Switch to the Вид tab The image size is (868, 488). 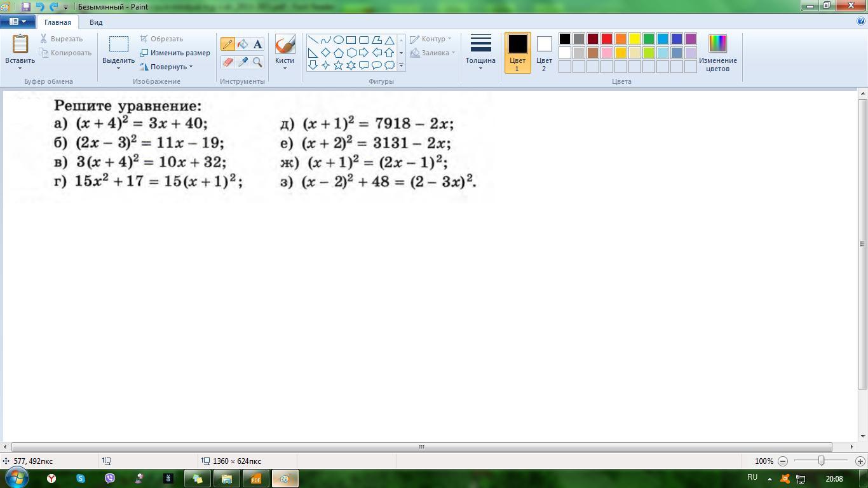pyautogui.click(x=96, y=22)
